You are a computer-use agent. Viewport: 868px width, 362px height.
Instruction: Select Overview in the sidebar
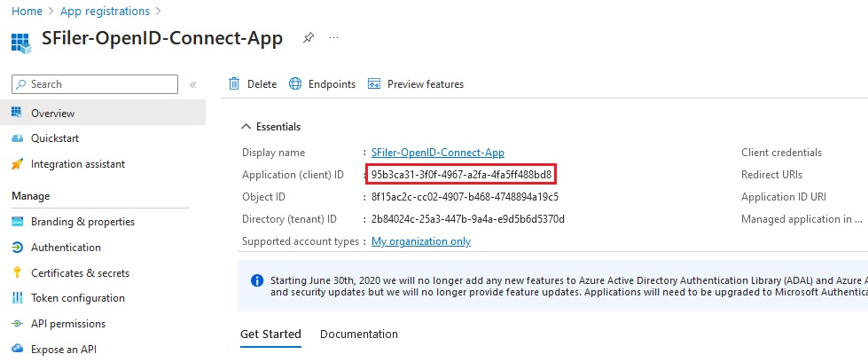[x=103, y=113]
